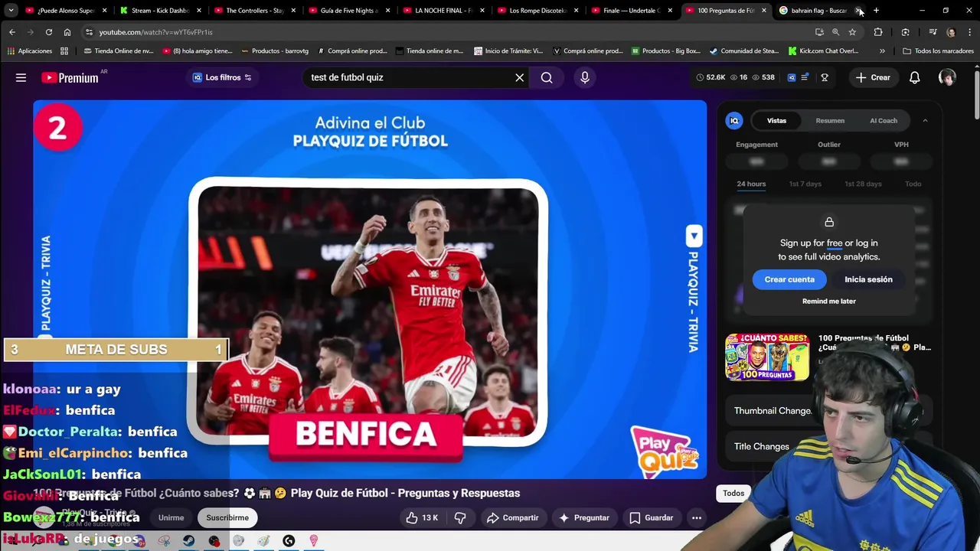Open the notifications bell
This screenshot has width=980, height=551.
tap(914, 77)
